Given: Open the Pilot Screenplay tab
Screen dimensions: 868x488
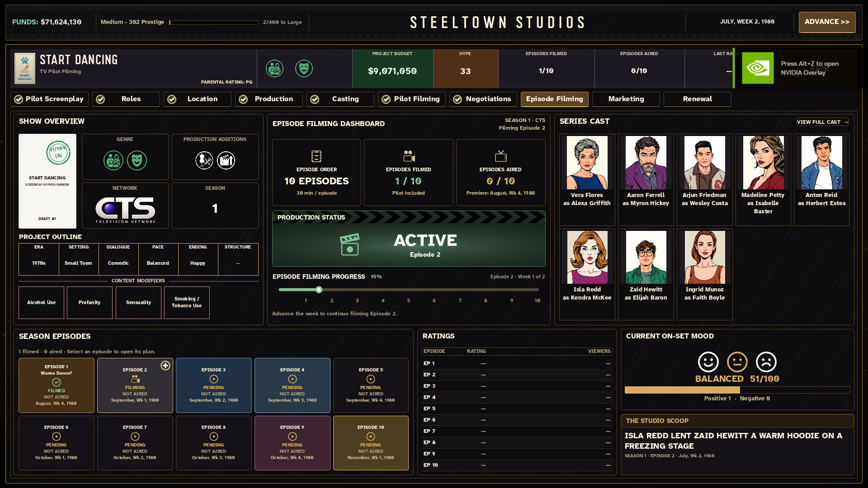Looking at the screenshot, I should point(49,99).
